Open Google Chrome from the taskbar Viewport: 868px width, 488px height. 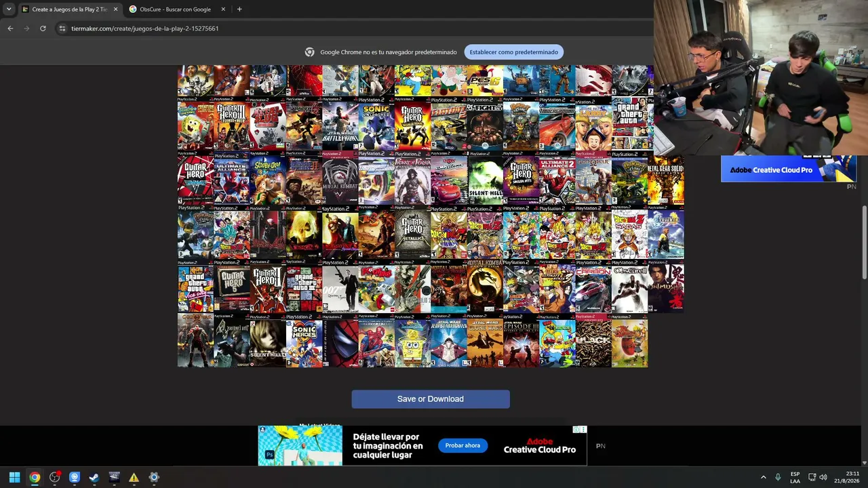pyautogui.click(x=35, y=477)
